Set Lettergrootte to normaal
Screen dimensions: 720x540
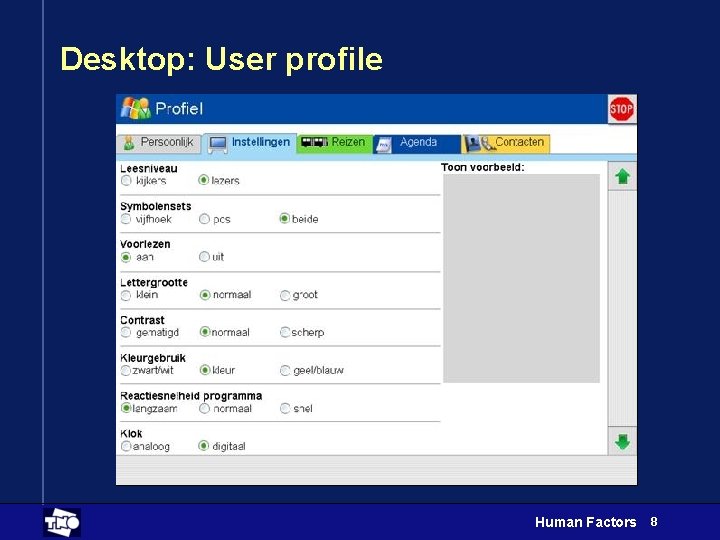pos(205,295)
